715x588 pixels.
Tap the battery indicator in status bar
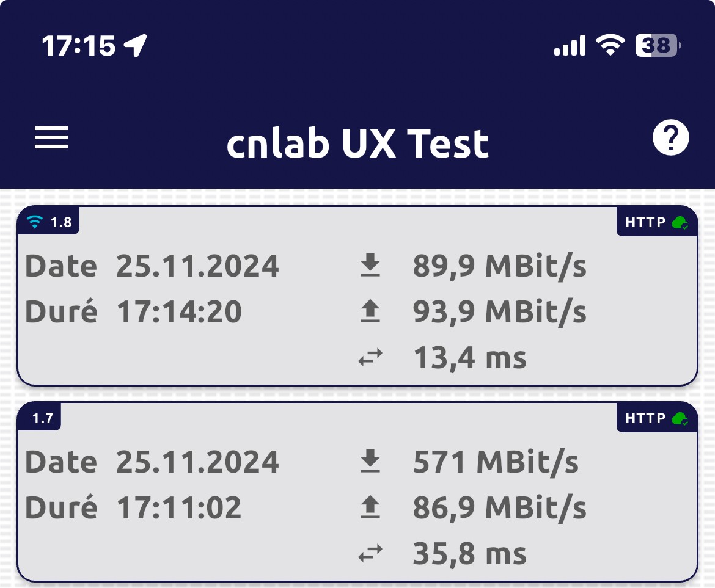(x=658, y=45)
